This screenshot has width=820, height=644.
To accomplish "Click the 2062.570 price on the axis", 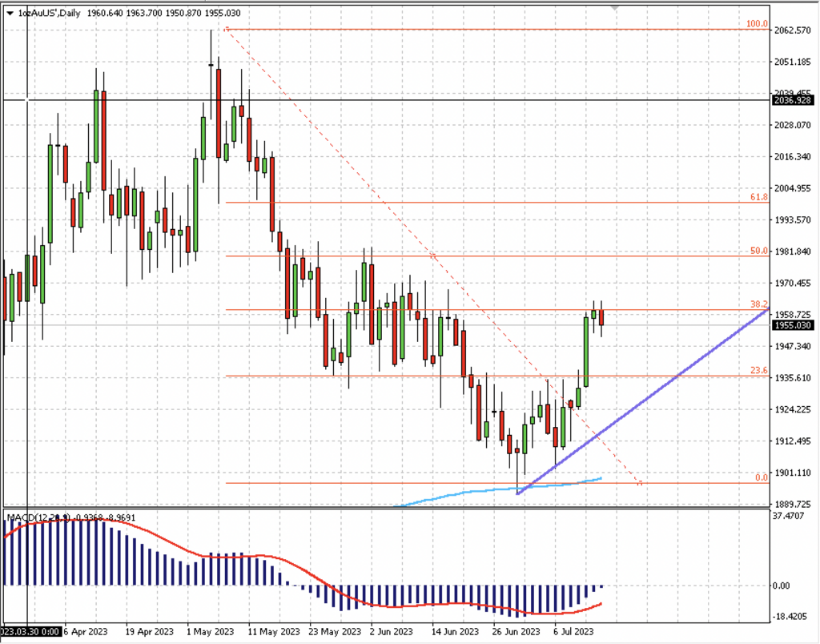I will click(792, 30).
